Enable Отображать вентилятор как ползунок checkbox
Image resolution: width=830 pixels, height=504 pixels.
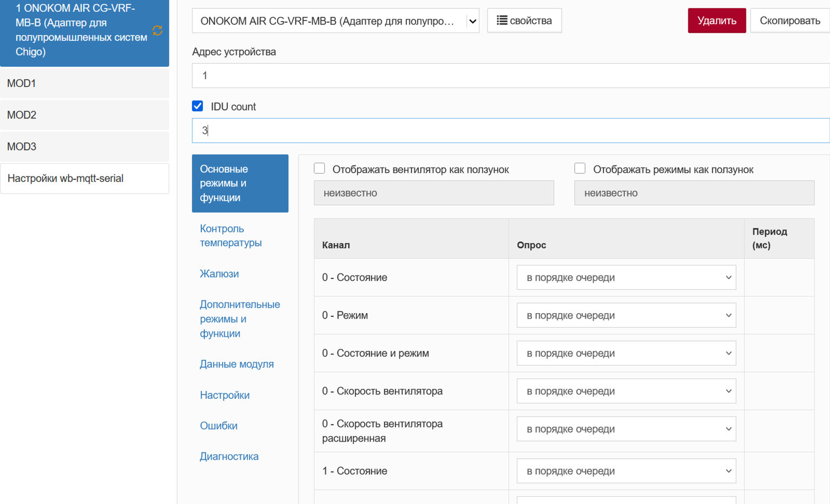click(x=319, y=169)
